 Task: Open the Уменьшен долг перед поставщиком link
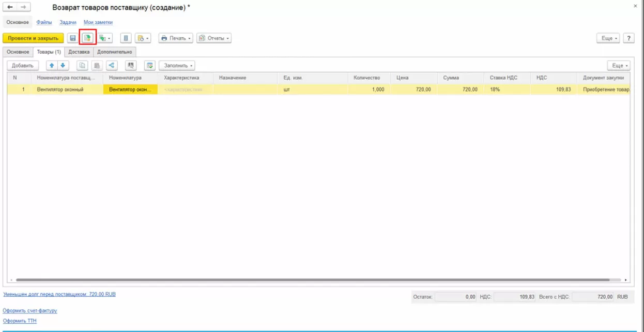pyautogui.click(x=59, y=294)
